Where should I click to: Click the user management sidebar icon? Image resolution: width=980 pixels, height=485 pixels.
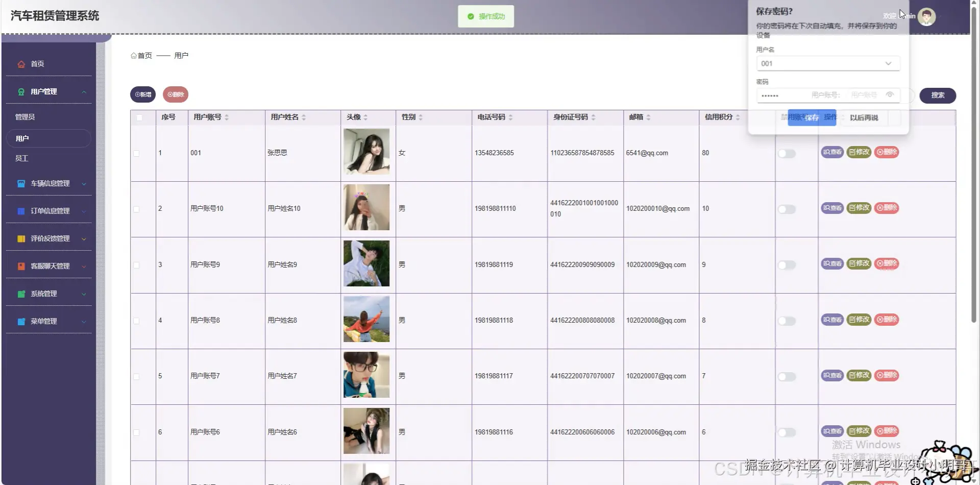click(x=21, y=91)
